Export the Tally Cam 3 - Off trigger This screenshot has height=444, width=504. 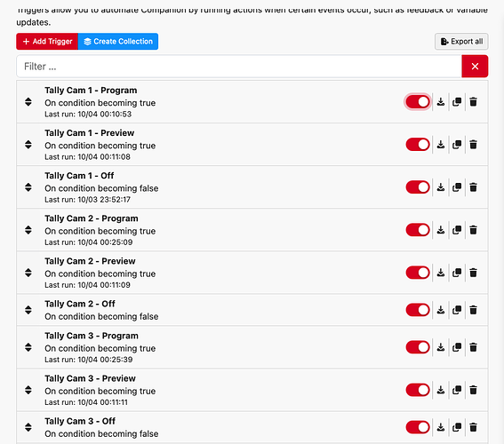pos(441,427)
